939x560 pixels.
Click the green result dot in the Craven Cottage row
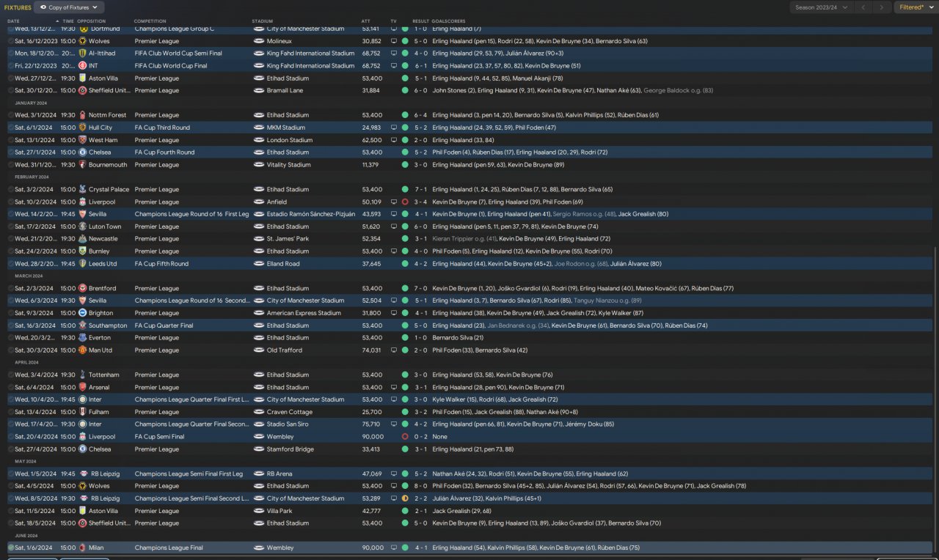[x=405, y=412]
